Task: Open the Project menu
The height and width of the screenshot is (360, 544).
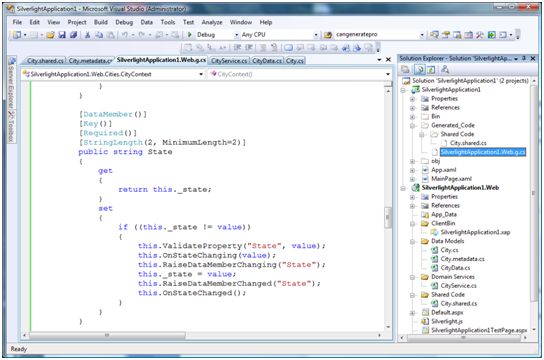Action: (77, 22)
